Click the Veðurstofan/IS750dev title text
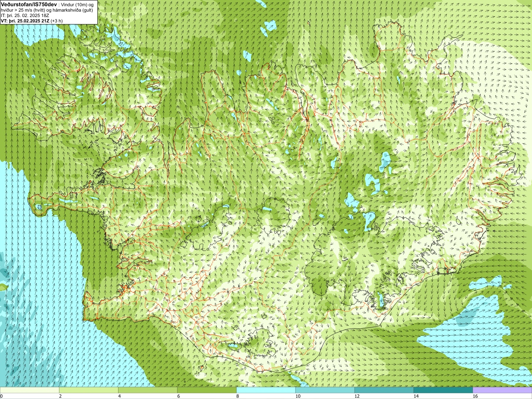Screen dimensions: 532x399 tap(29, 4)
